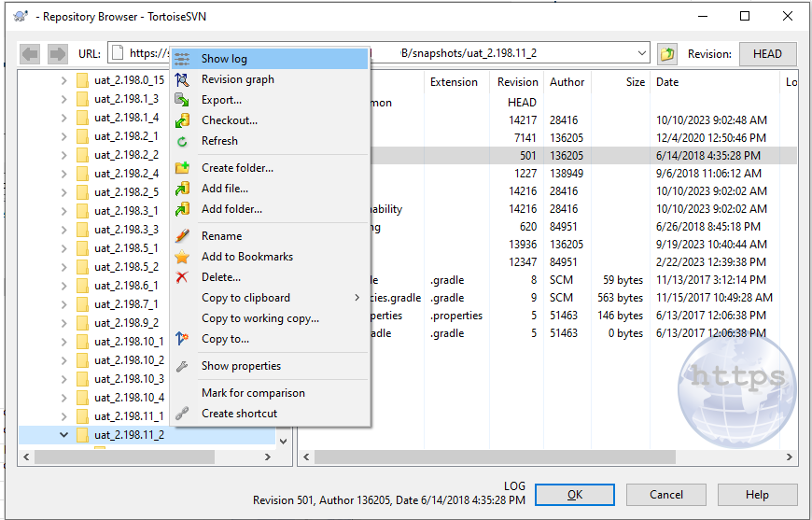The image size is (812, 520).
Task: Click the green Refresh icon
Action: 182,141
